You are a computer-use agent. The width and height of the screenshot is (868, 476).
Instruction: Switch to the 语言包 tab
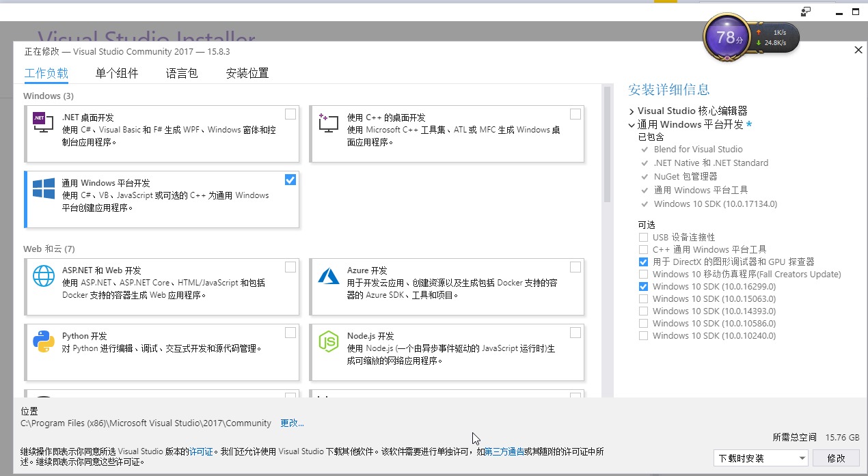tap(182, 74)
